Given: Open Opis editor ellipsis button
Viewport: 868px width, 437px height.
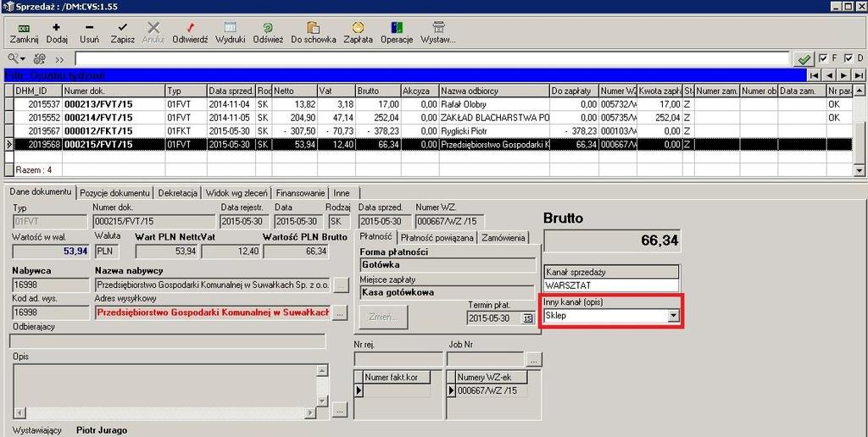Looking at the screenshot, I should (x=340, y=409).
